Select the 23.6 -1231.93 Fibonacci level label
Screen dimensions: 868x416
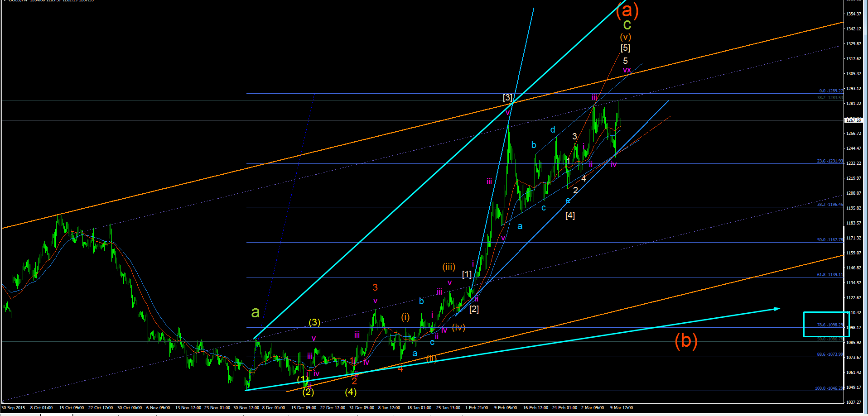click(x=830, y=161)
